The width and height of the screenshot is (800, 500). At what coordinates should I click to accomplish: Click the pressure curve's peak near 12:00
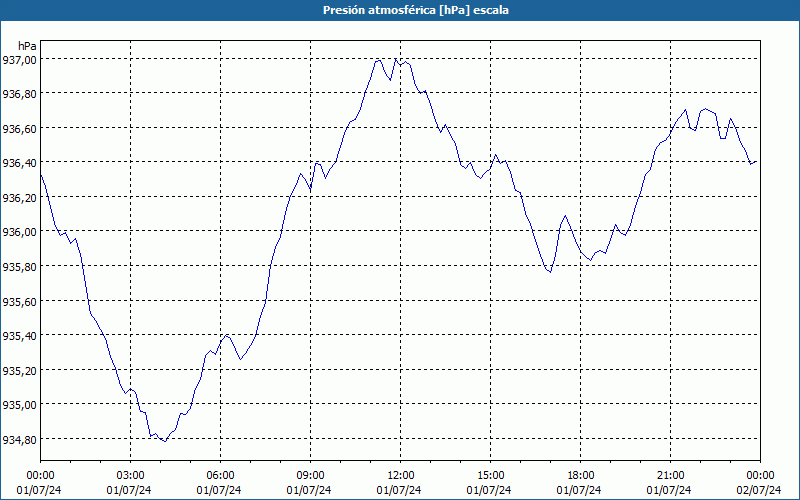[x=395, y=59]
